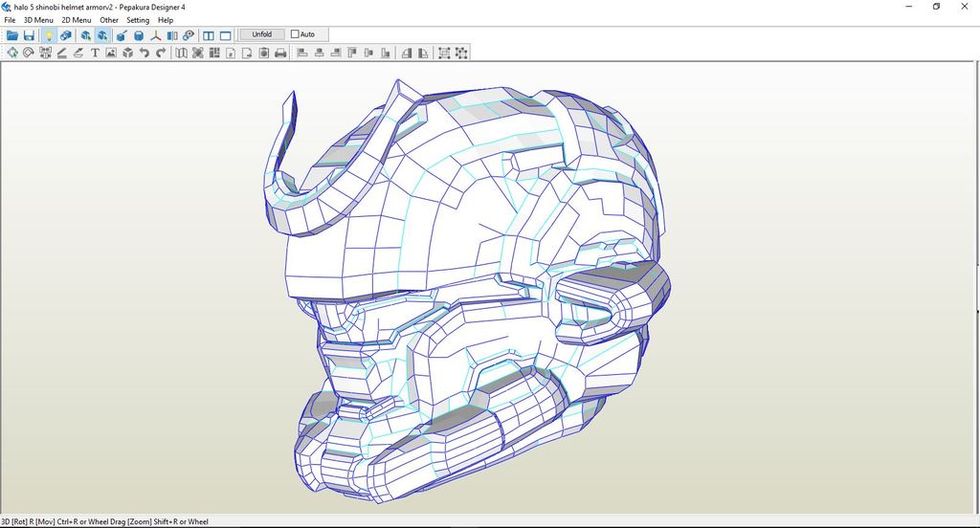Align parts to the left

point(302,54)
